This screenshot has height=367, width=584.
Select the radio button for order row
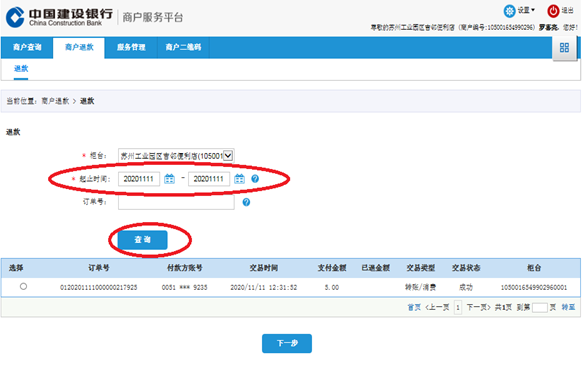tap(23, 287)
